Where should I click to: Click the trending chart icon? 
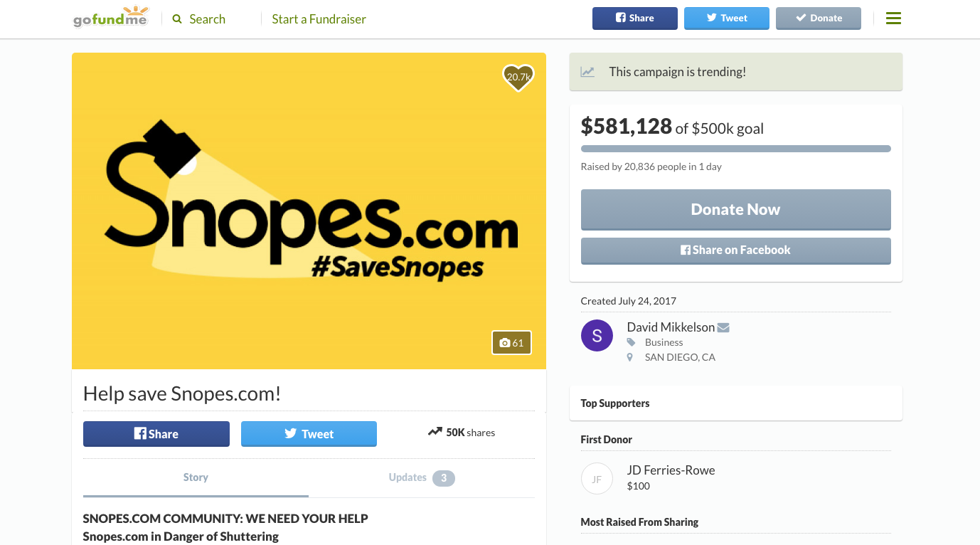[587, 72]
